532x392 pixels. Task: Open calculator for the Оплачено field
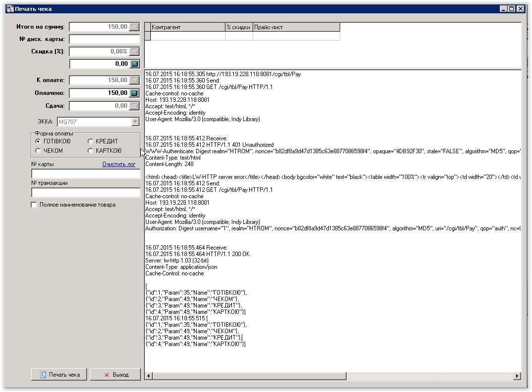click(134, 93)
